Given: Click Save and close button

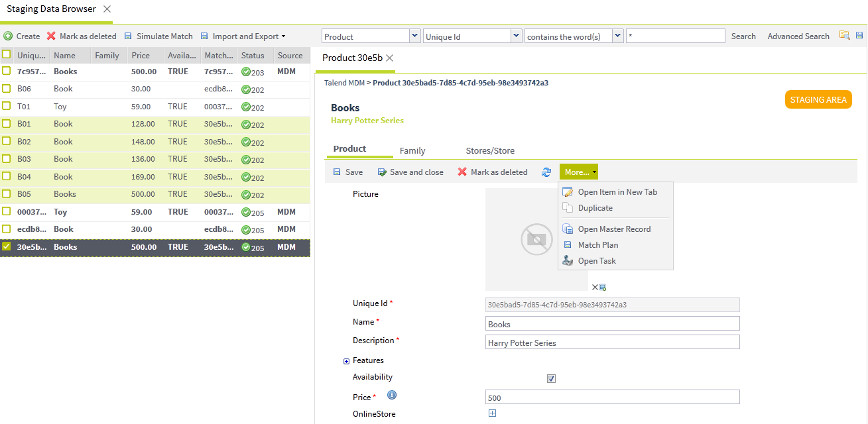Looking at the screenshot, I should click(x=410, y=172).
